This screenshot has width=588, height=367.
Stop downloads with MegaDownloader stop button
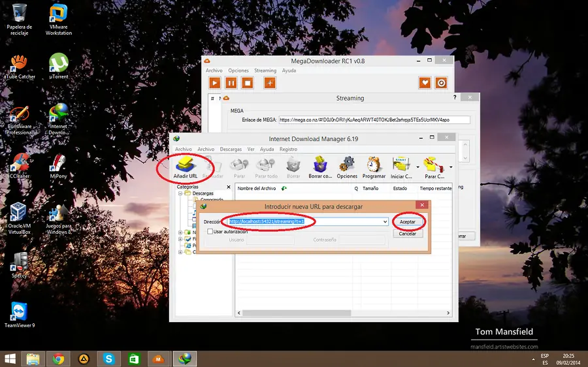click(248, 83)
